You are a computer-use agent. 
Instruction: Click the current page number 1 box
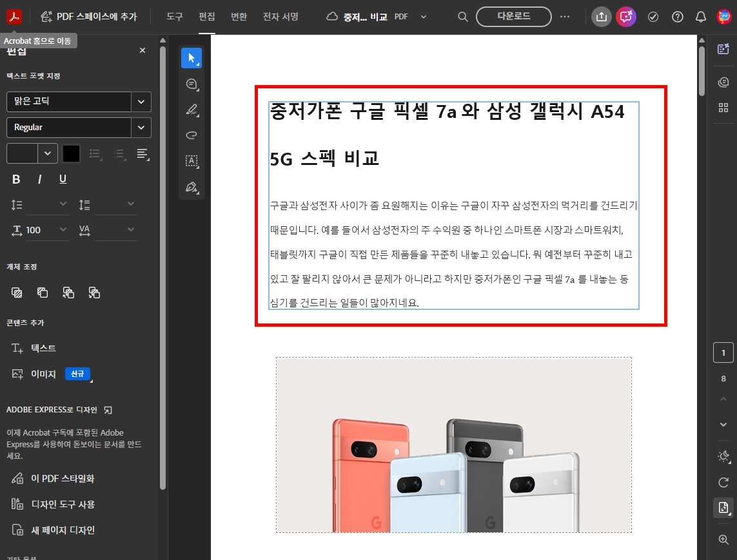point(723,352)
